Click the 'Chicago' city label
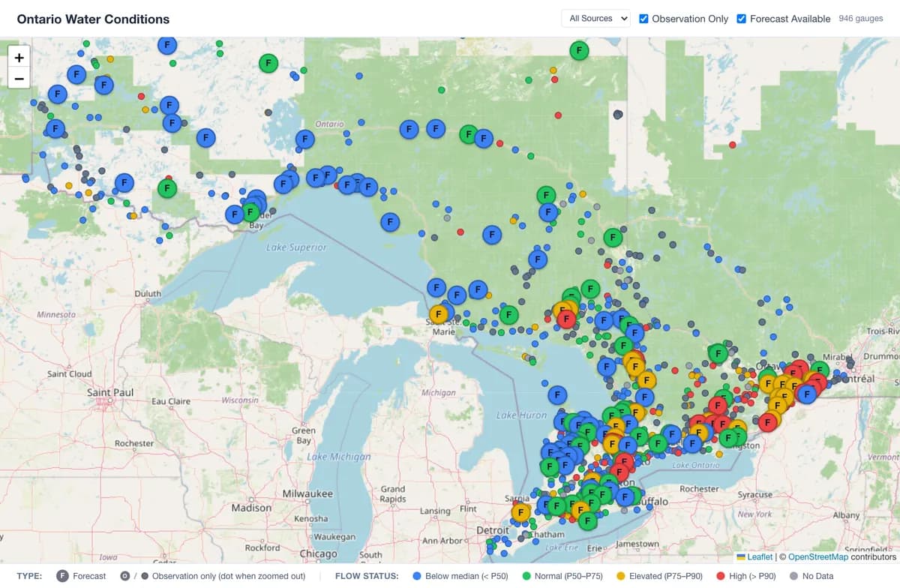This screenshot has height=588, width=900. 319,553
